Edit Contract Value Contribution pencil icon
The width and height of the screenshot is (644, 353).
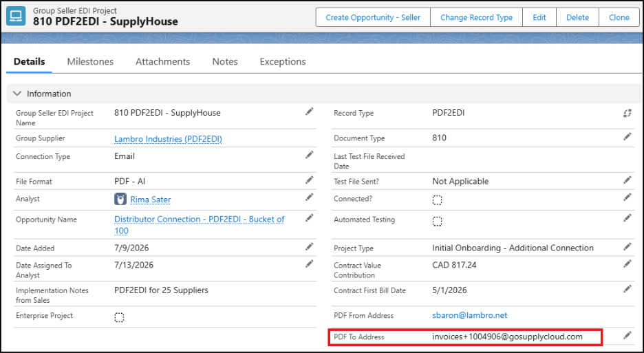[x=627, y=264]
